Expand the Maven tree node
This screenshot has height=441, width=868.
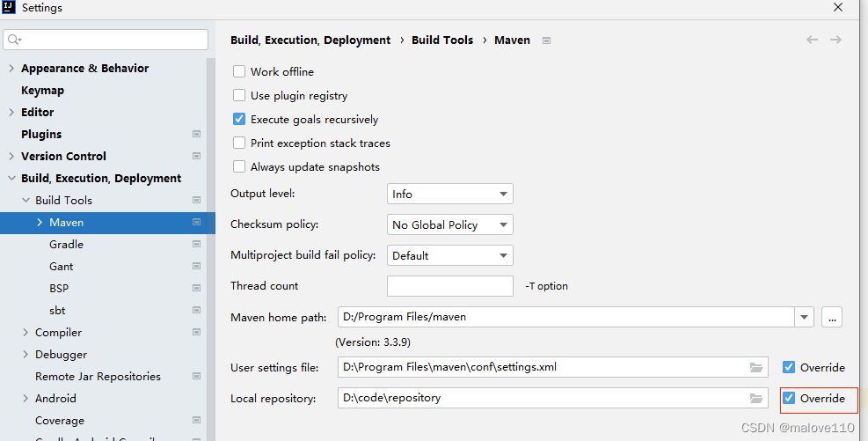[40, 222]
